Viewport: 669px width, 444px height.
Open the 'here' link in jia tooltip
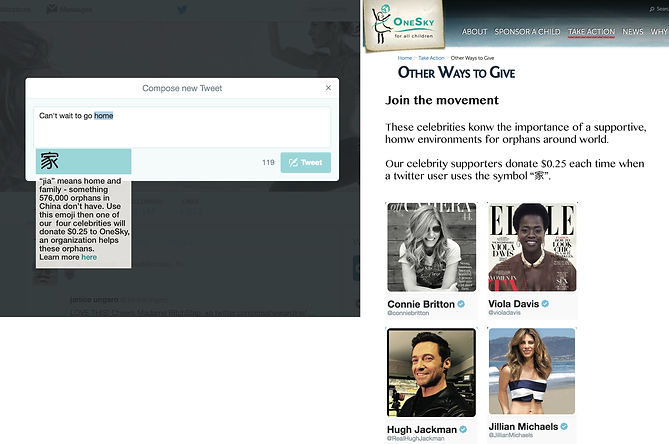[x=89, y=257]
